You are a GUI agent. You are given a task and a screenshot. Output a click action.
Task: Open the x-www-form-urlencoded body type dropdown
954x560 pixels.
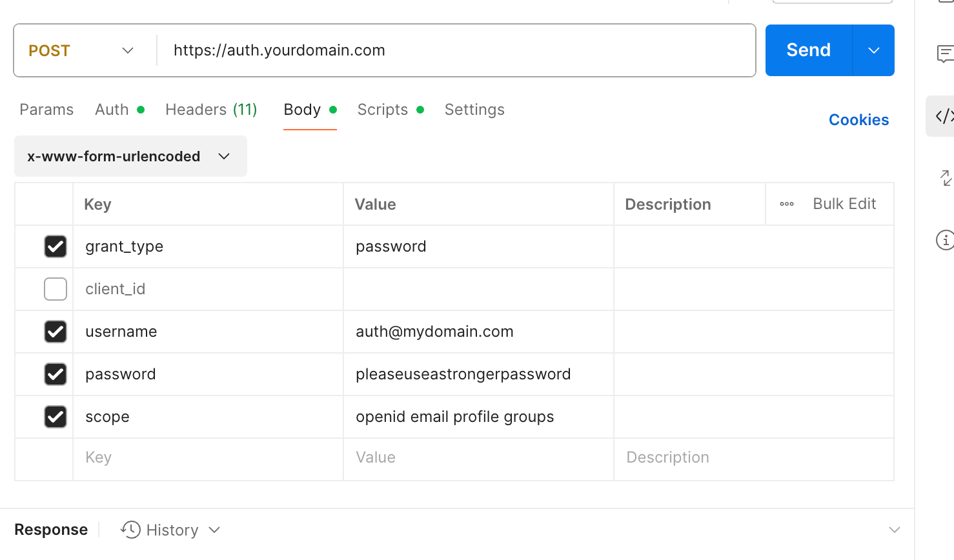[130, 156]
